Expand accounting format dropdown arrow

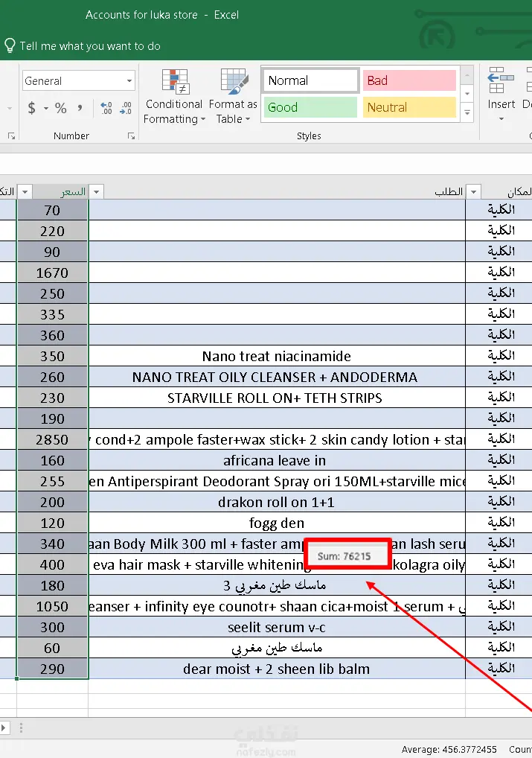[x=46, y=108]
